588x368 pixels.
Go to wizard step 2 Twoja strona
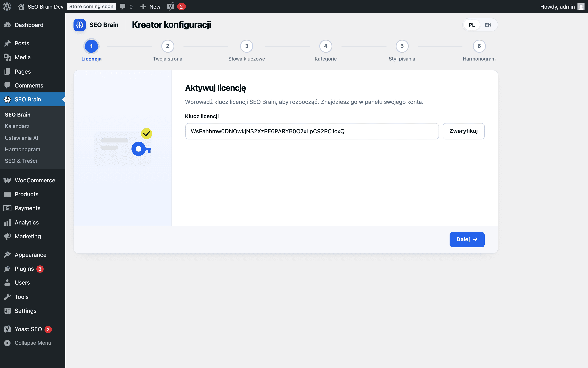click(x=168, y=51)
